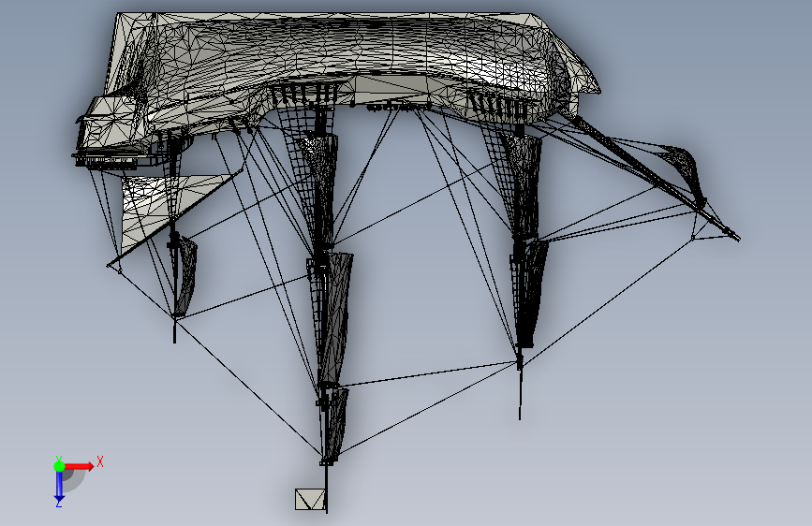The image size is (812, 526).
Task: Click the green Y axis ball of the triad
Action: (x=60, y=466)
